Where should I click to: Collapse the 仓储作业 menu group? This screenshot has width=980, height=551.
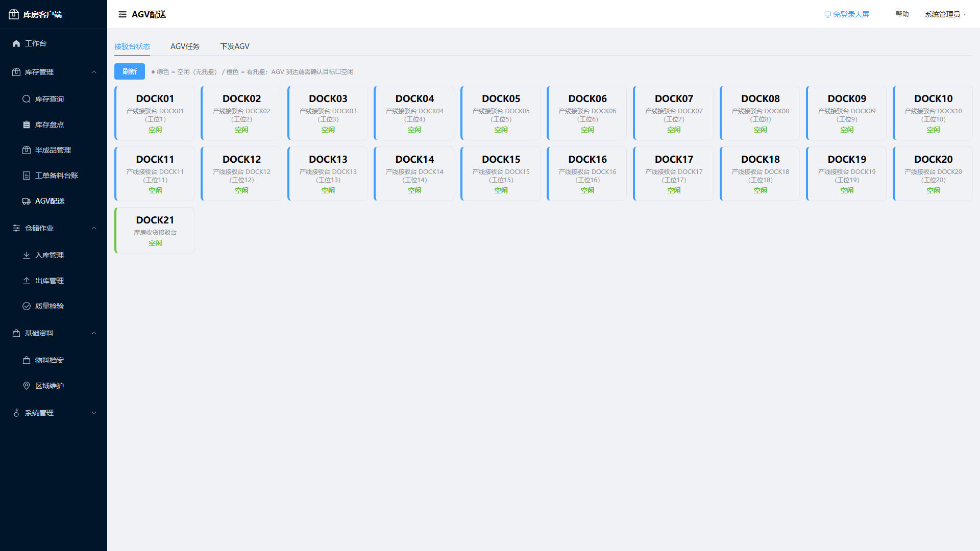point(54,228)
